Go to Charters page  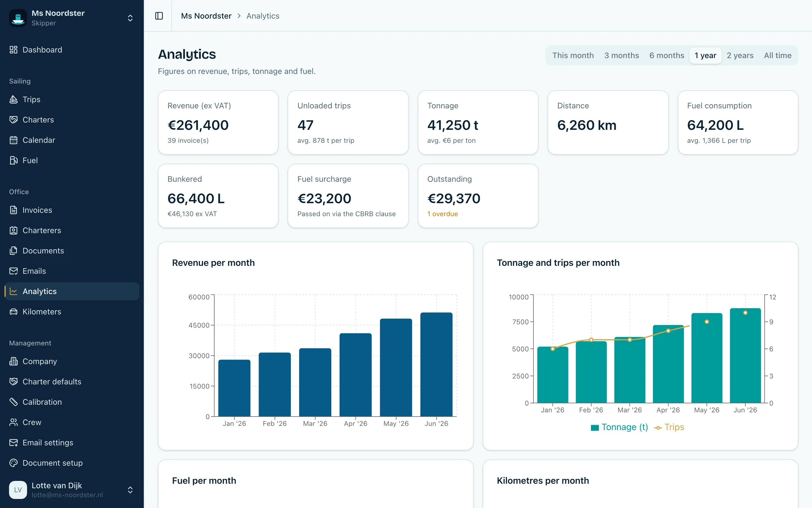point(72,120)
